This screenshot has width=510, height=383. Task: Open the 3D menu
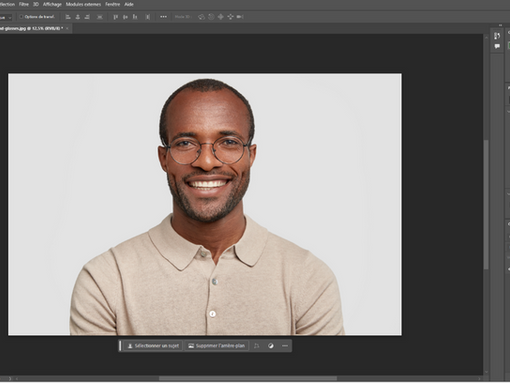[x=36, y=4]
